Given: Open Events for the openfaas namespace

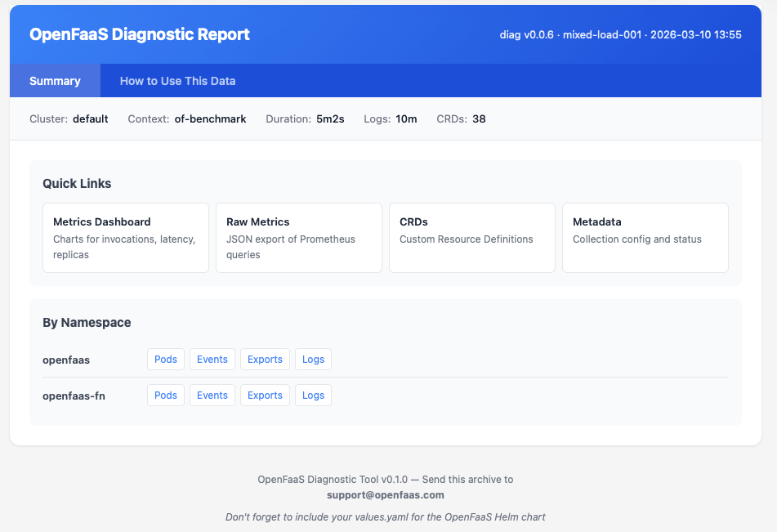Looking at the screenshot, I should point(212,359).
